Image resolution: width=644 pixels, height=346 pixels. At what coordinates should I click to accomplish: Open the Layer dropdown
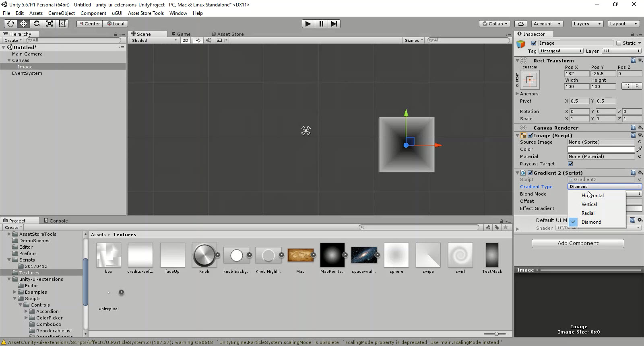point(621,51)
